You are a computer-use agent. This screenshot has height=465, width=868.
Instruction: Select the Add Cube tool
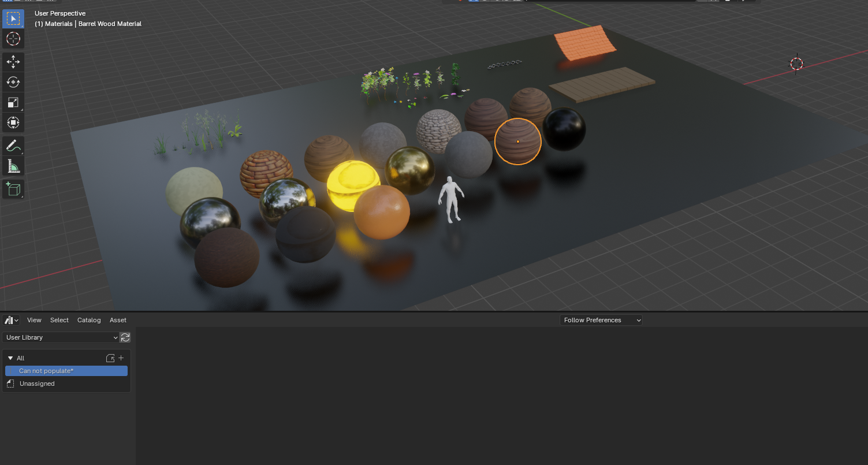click(x=13, y=189)
